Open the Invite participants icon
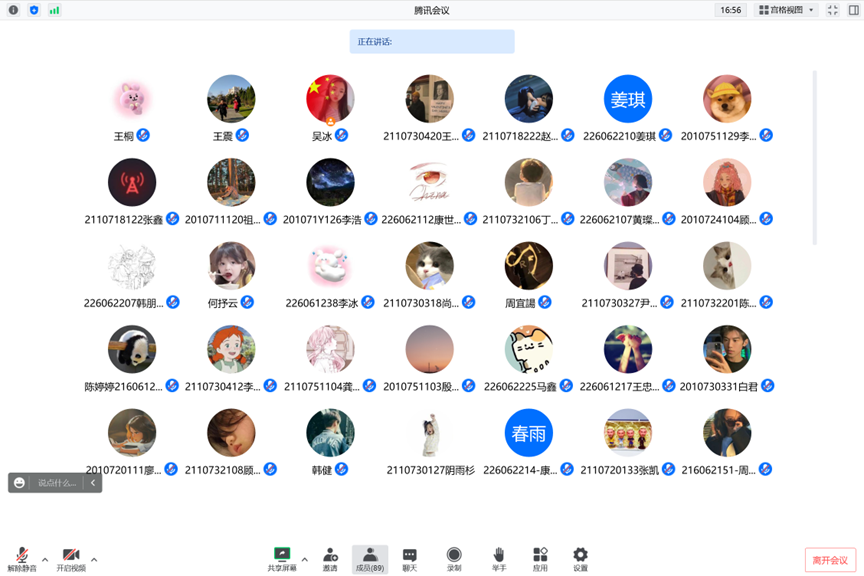864x576 pixels. pyautogui.click(x=330, y=556)
